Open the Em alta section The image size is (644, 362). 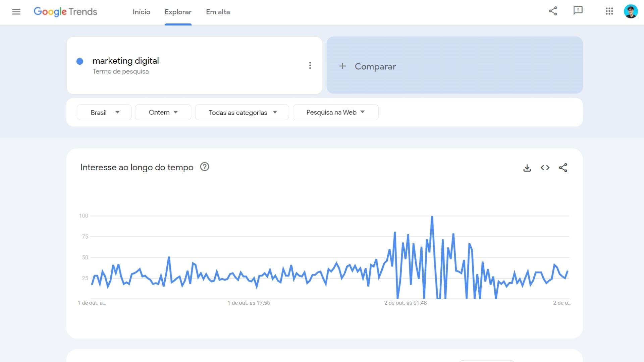click(x=218, y=12)
